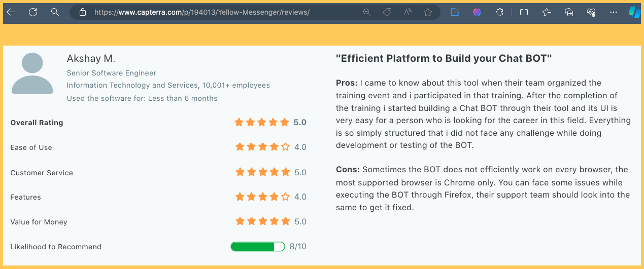Open the Collections icon
Image resolution: width=644 pixels, height=269 pixels.
[569, 12]
